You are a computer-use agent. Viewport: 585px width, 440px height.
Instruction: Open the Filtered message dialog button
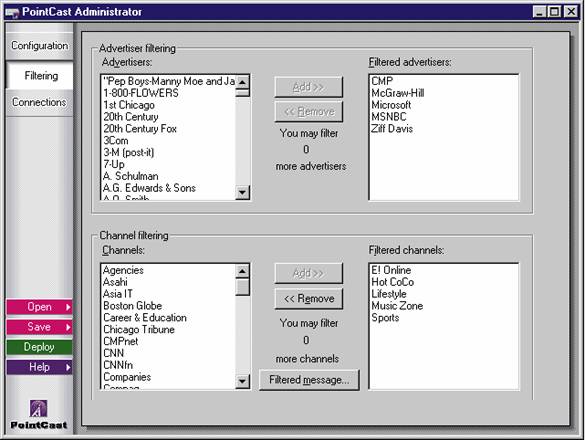[309, 380]
